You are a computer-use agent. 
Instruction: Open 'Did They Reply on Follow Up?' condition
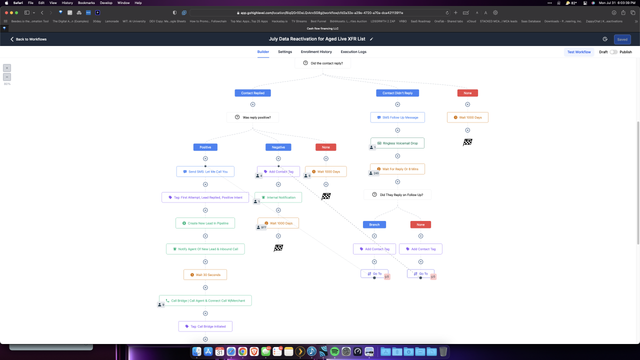click(x=398, y=195)
